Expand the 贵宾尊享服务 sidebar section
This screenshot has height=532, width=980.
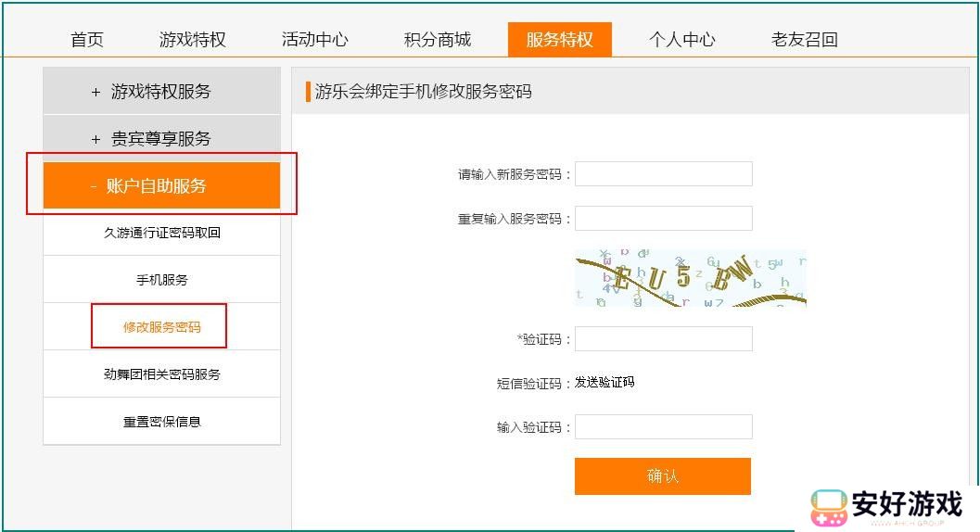[161, 138]
